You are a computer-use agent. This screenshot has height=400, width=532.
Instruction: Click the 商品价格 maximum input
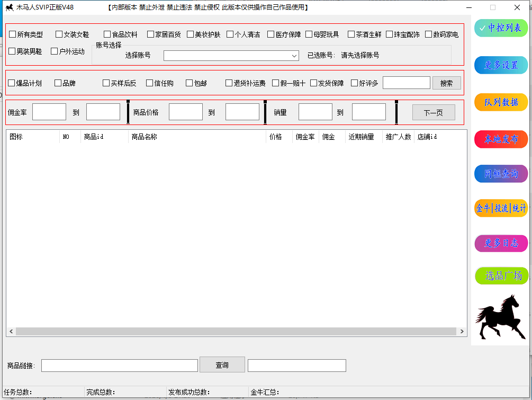pyautogui.click(x=242, y=112)
